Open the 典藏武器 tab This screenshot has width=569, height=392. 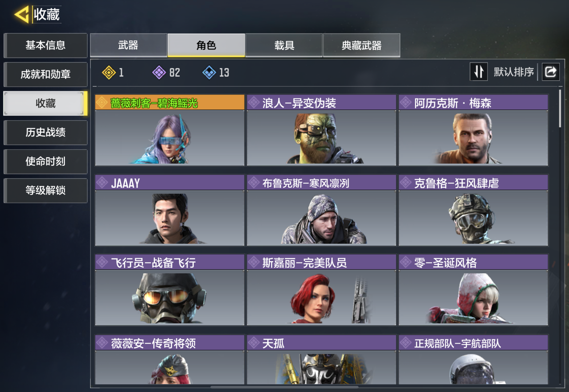(x=361, y=45)
